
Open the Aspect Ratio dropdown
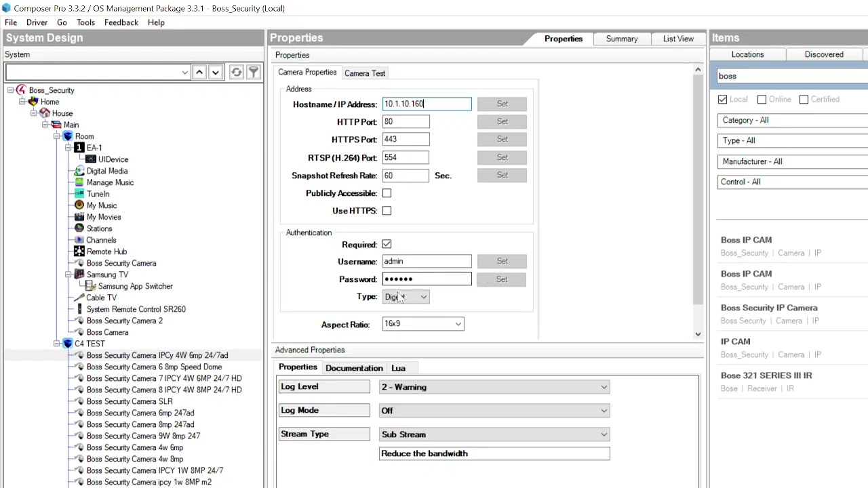pyautogui.click(x=422, y=324)
